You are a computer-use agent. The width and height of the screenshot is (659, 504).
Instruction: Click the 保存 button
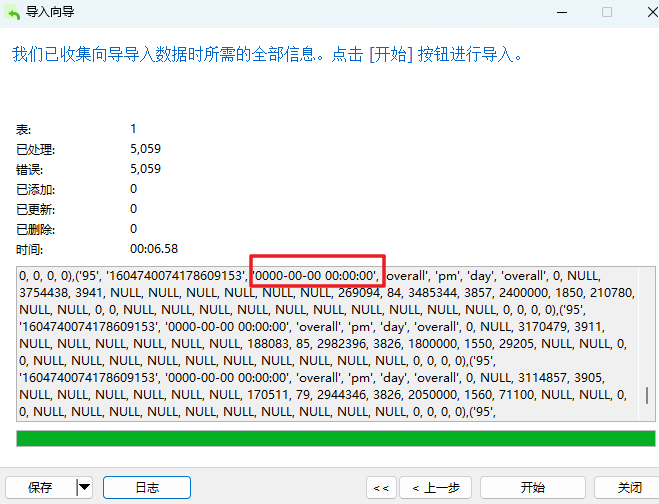coord(40,487)
